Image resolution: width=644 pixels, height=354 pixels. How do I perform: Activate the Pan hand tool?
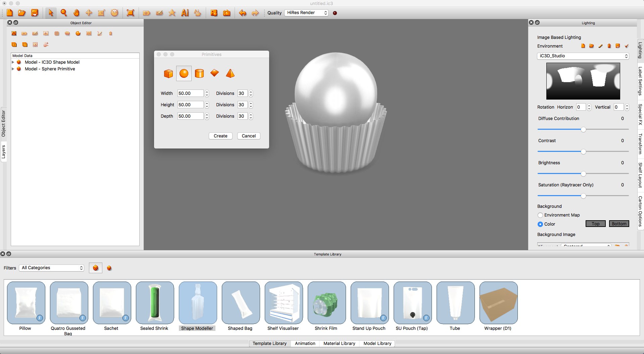click(x=76, y=13)
